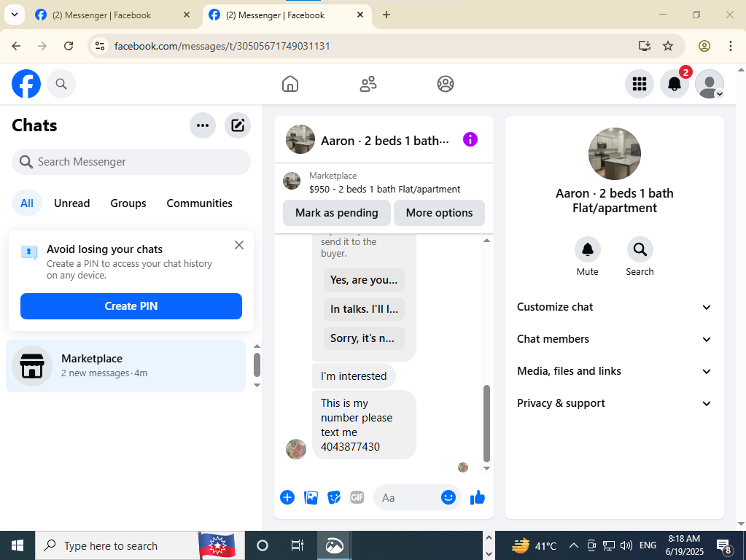Click Mark as pending button
Screen dimensions: 746x560
point(337,213)
